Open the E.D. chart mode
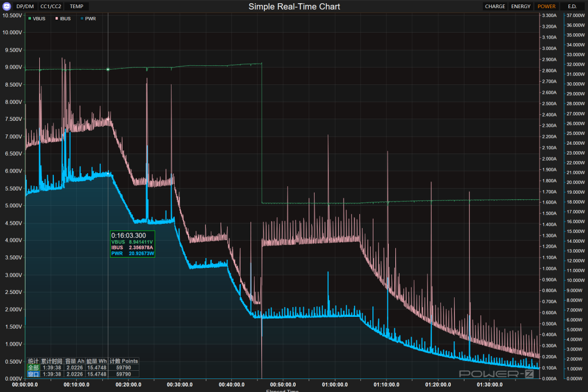 (x=572, y=7)
